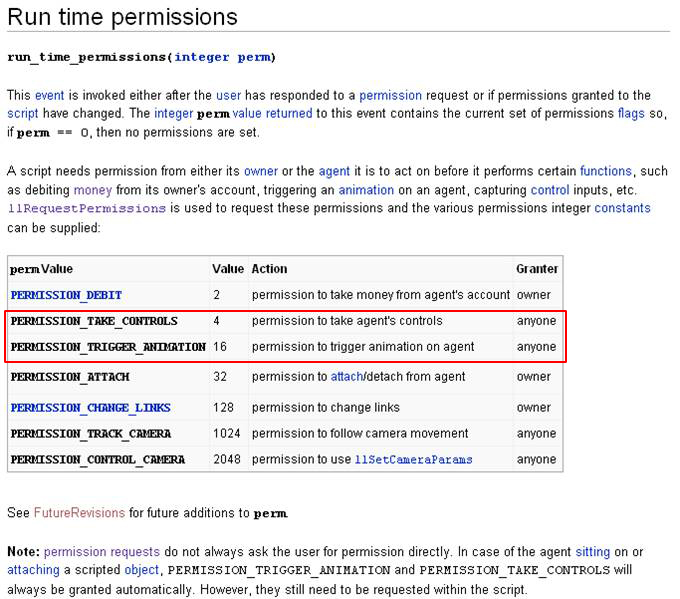
Task: Follow the 'functions' link
Action: click(605, 171)
